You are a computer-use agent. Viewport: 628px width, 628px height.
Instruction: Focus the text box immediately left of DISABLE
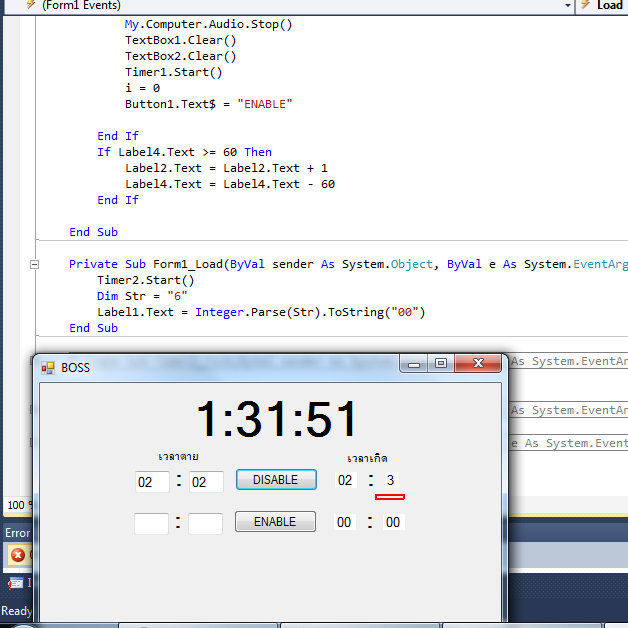pos(206,482)
